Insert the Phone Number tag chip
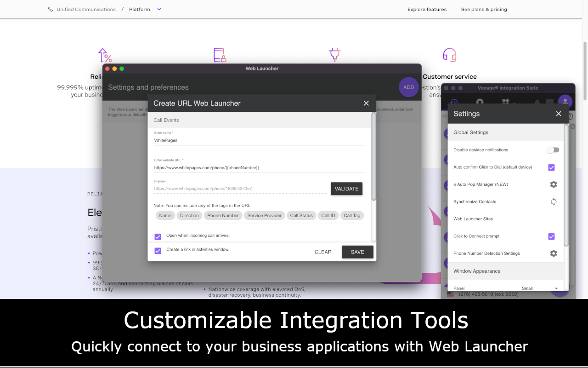The image size is (588, 368). pyautogui.click(x=223, y=215)
